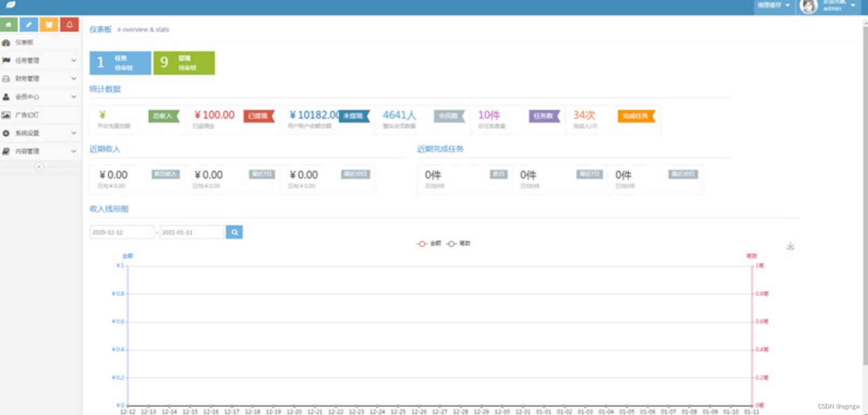
Task: Click the admin avatar picture
Action: pyautogui.click(x=808, y=6)
